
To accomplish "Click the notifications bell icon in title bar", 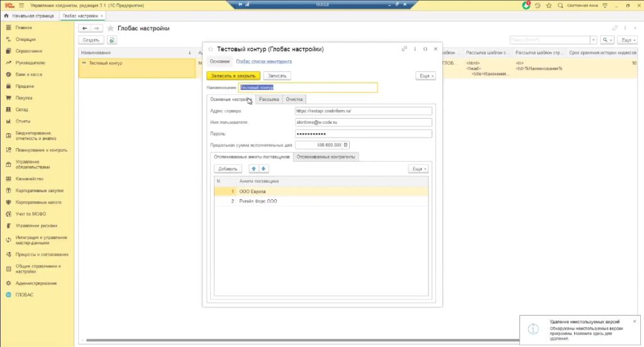I will click(x=526, y=5).
